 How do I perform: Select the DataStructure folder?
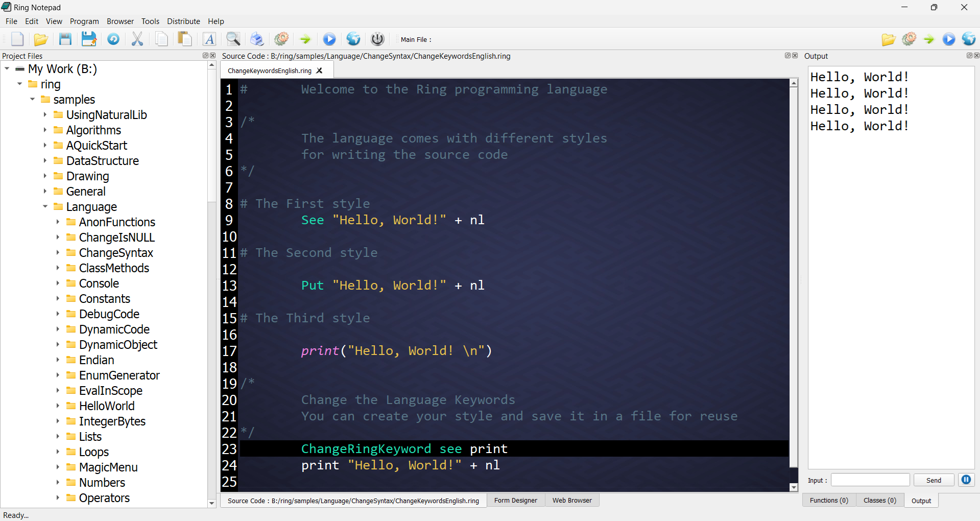tap(102, 160)
